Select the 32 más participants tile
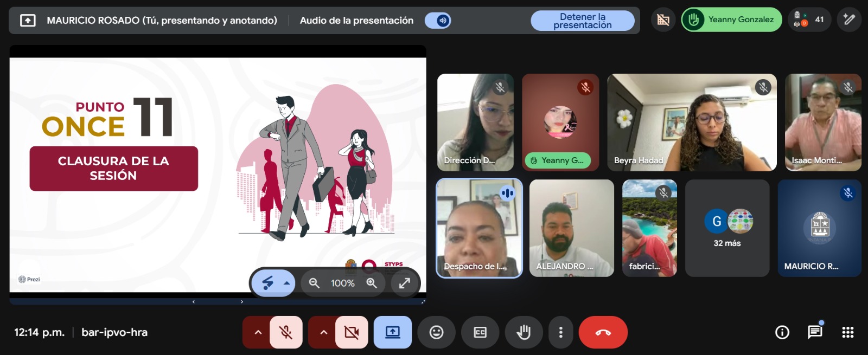Viewport: 868px width, 355px height. pyautogui.click(x=727, y=228)
